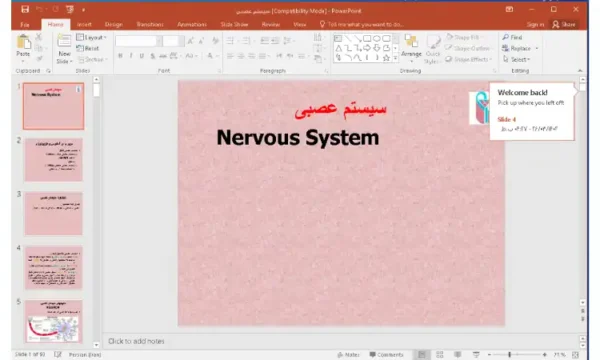This screenshot has height=360, width=600.
Task: Open Comments pane from status bar
Action: click(x=386, y=355)
